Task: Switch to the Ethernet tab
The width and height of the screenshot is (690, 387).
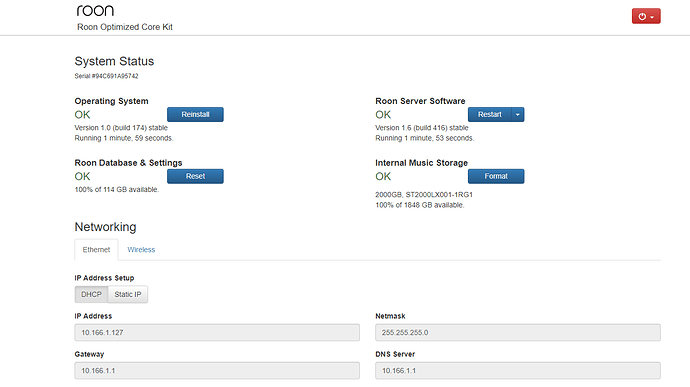Action: pos(96,250)
